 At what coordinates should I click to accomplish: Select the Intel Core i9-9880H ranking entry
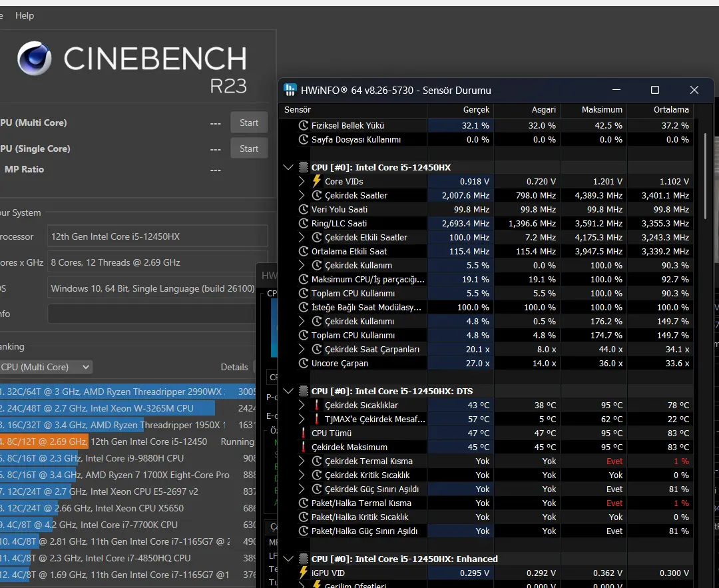(127, 458)
